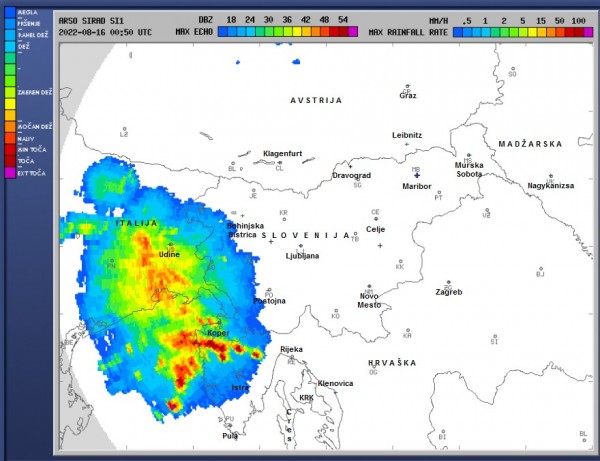Click the MM/H units label
The height and width of the screenshot is (461, 600).
pos(439,21)
